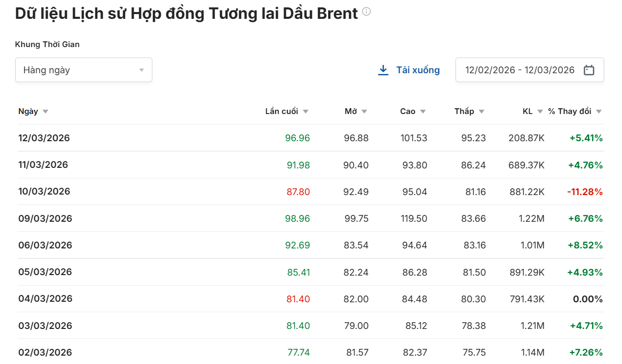Click the date range 12/02/2026 - 12/03/2026 field
Image resolution: width=622 pixels, height=364 pixels.
point(519,70)
